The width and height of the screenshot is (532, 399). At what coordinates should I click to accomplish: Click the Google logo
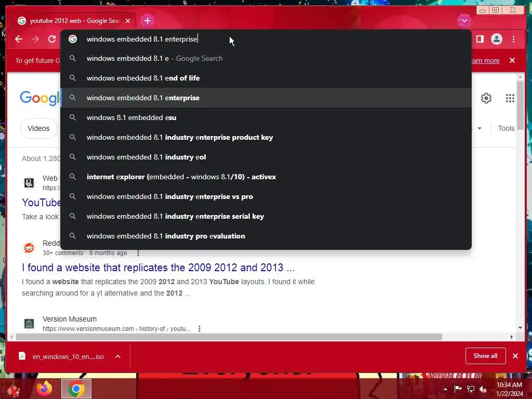click(x=40, y=98)
